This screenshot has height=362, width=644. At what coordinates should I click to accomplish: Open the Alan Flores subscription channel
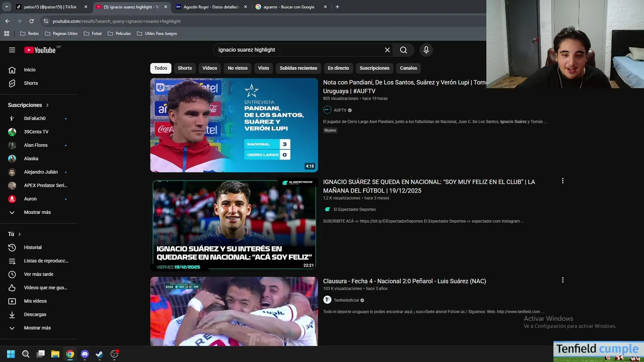click(x=39, y=145)
